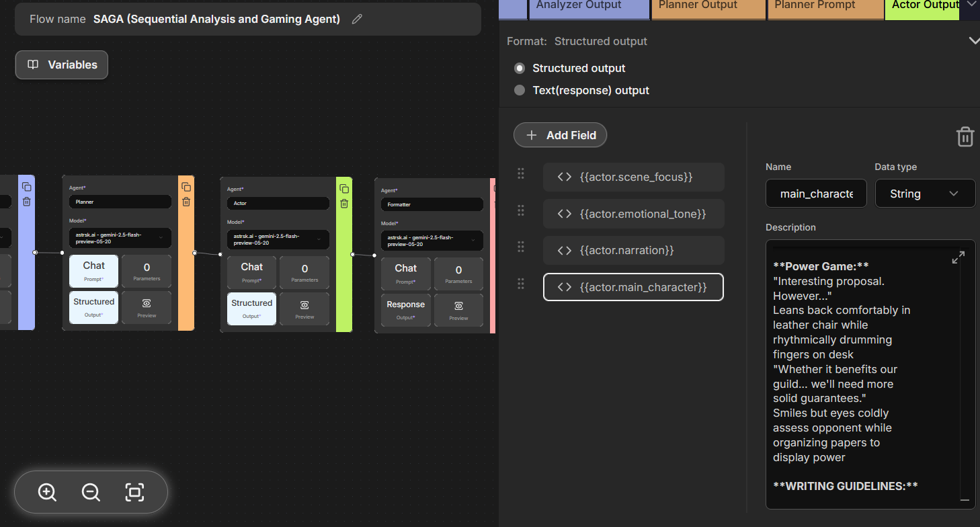Open Actor node Chat Prompt
Viewport: 980px width, 527px height.
(251, 272)
